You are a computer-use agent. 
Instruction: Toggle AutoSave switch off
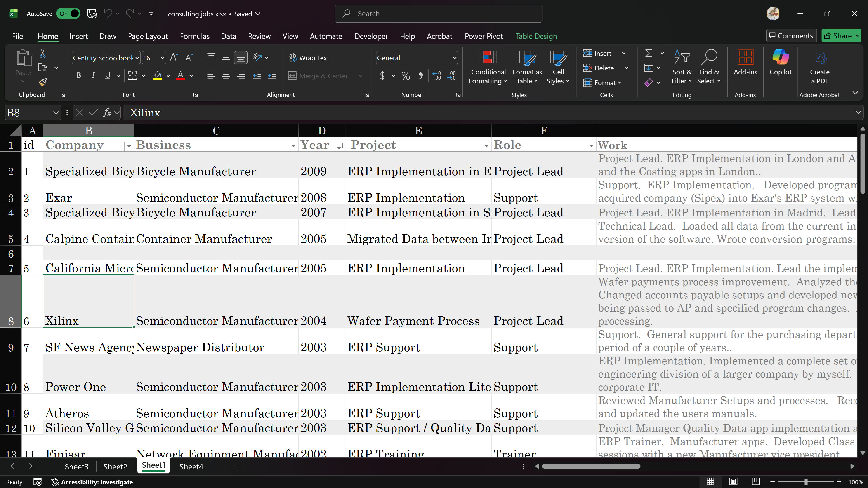(68, 14)
